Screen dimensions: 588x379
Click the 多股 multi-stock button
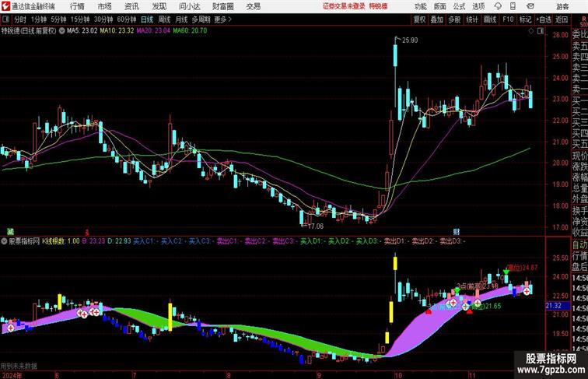pyautogui.click(x=454, y=19)
